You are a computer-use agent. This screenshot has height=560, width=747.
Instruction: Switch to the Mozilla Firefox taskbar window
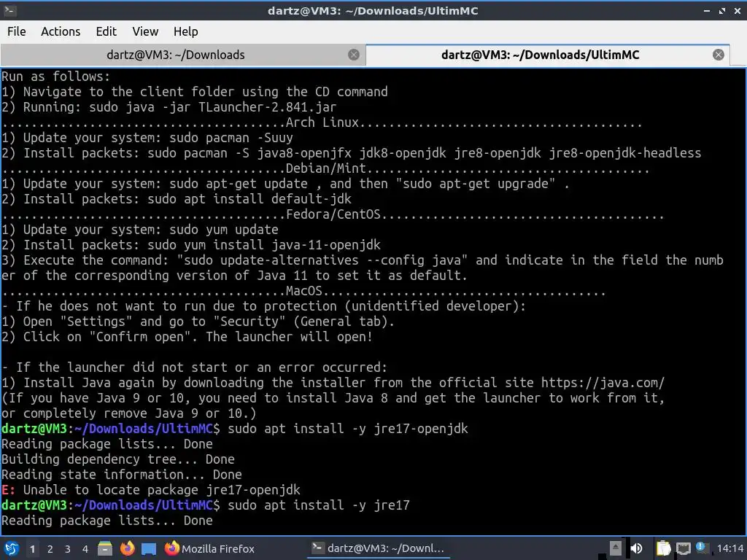[x=209, y=548]
